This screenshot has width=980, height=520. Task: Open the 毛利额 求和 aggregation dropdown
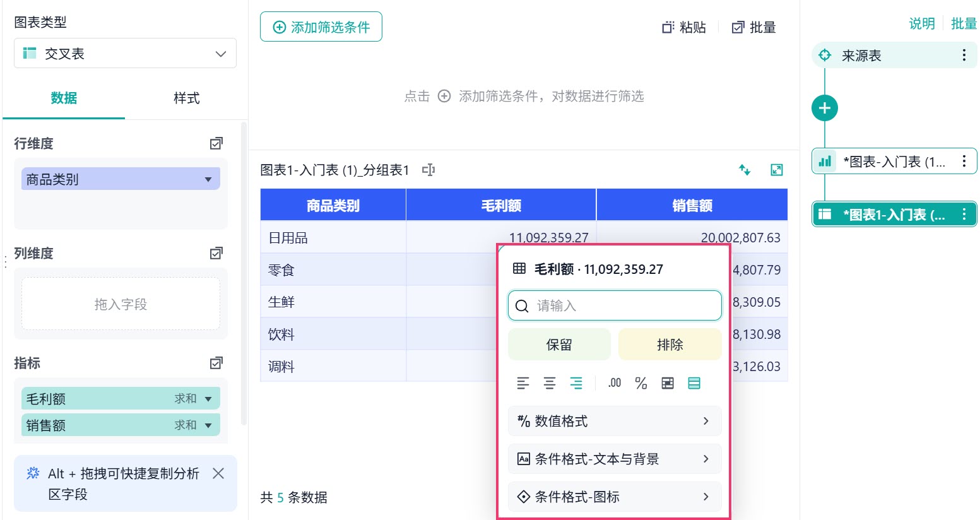click(208, 399)
